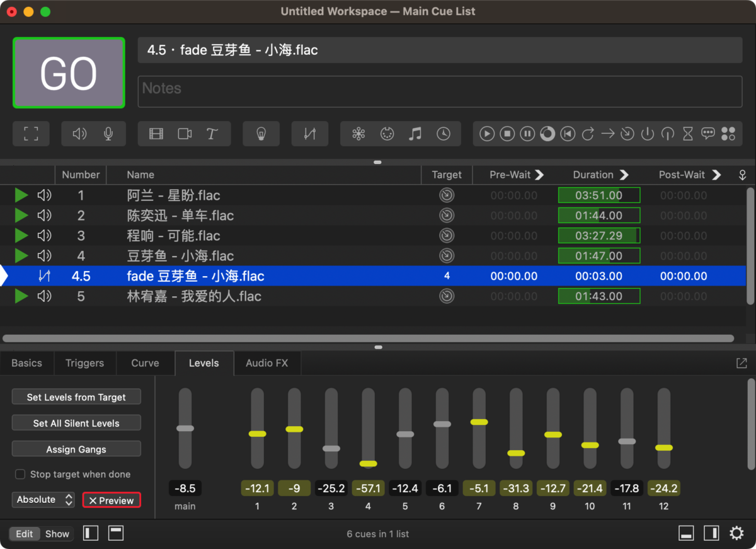The width and height of the screenshot is (756, 549).
Task: Add a Camera cue from the toolbar
Action: pyautogui.click(x=185, y=134)
